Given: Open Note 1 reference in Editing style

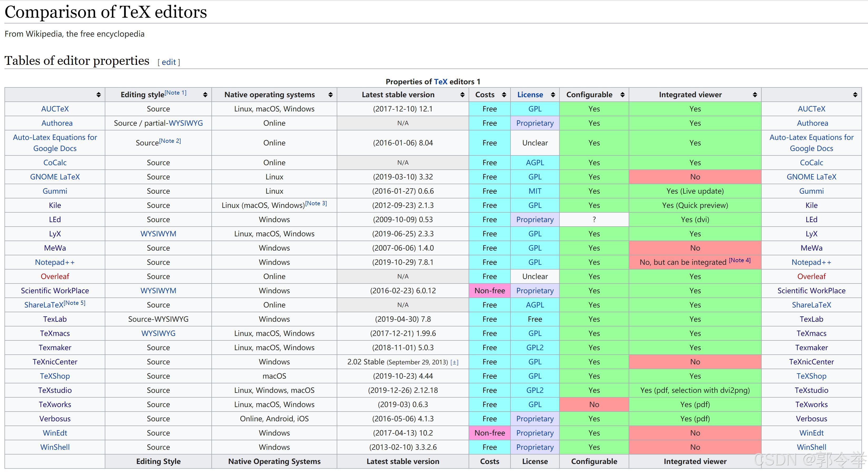Looking at the screenshot, I should (x=175, y=93).
